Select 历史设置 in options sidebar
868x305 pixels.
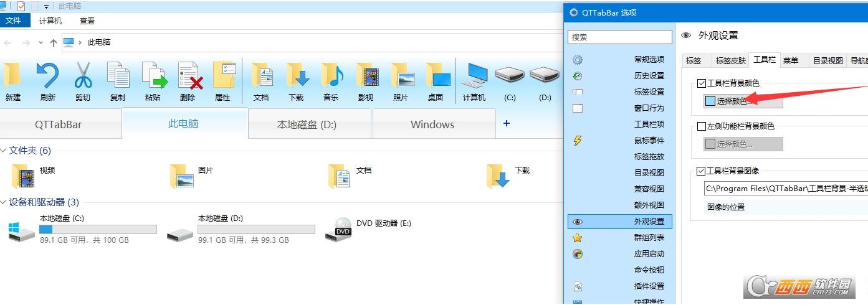[x=620, y=76]
